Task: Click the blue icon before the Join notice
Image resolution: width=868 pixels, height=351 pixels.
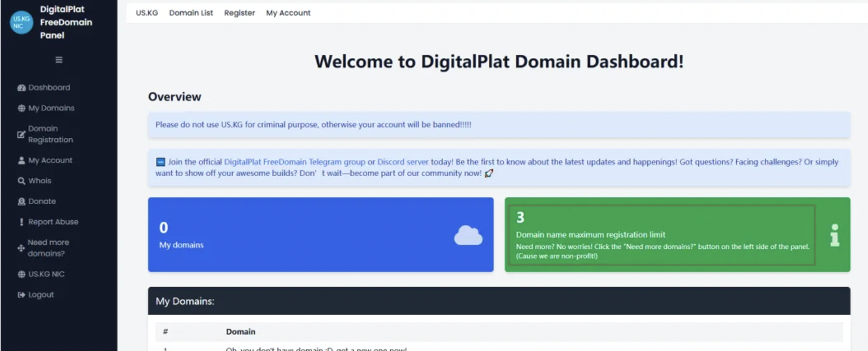Action: click(x=160, y=162)
